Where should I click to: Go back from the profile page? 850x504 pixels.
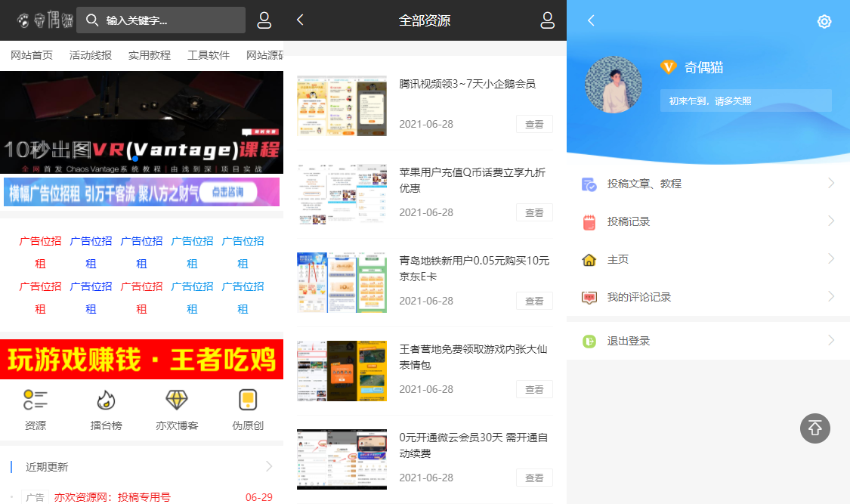(591, 20)
